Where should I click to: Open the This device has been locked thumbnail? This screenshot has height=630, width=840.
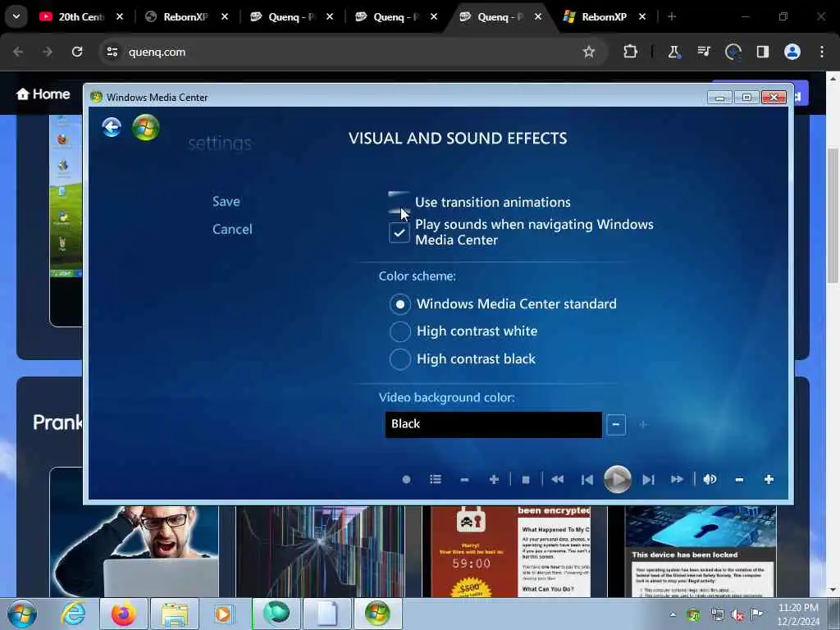pyautogui.click(x=701, y=551)
